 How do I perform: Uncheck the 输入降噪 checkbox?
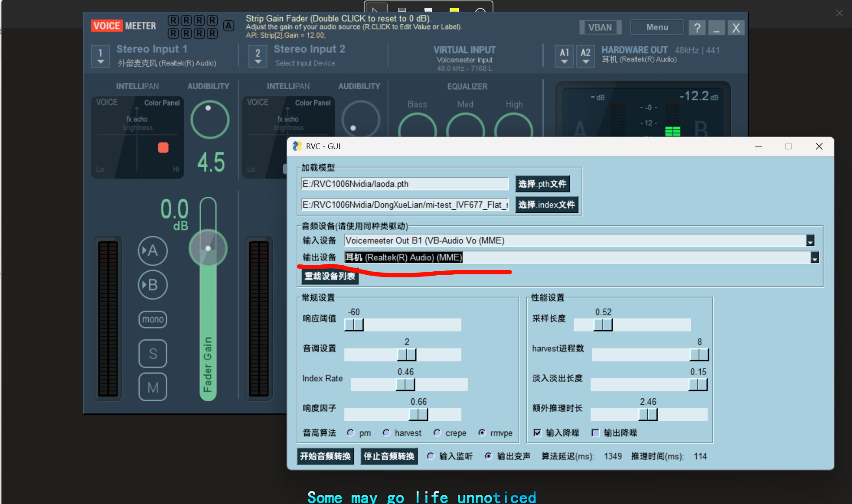[x=537, y=432]
